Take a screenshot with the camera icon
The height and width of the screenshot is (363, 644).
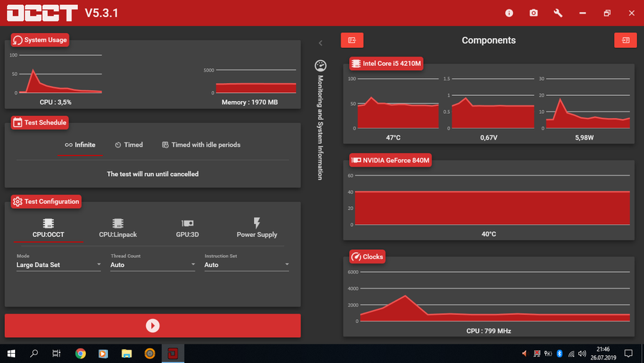(533, 13)
